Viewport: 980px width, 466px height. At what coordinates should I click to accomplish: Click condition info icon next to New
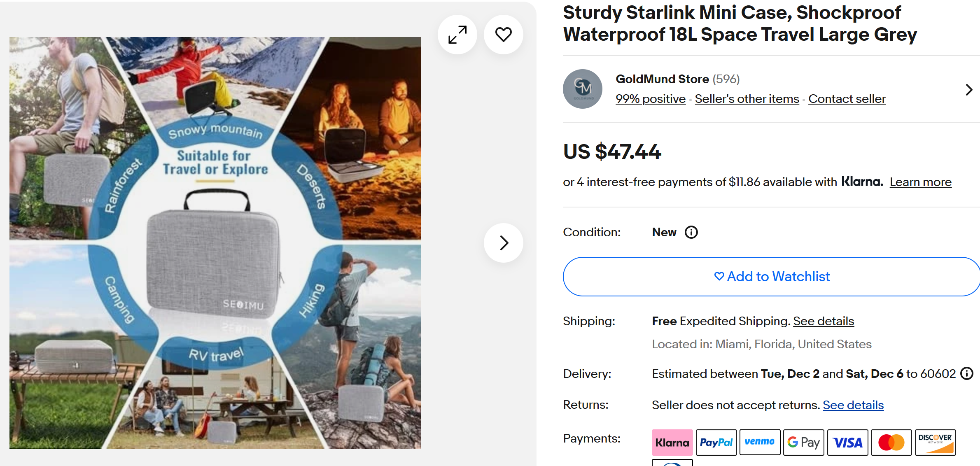tap(691, 233)
